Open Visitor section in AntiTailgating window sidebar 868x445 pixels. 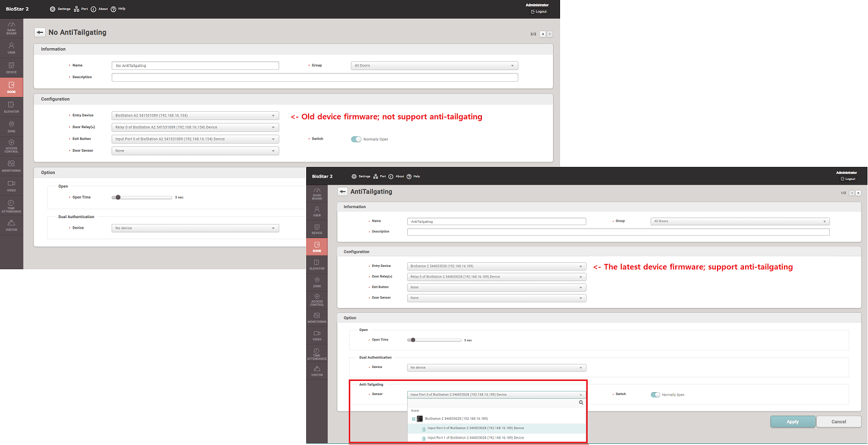tap(317, 371)
